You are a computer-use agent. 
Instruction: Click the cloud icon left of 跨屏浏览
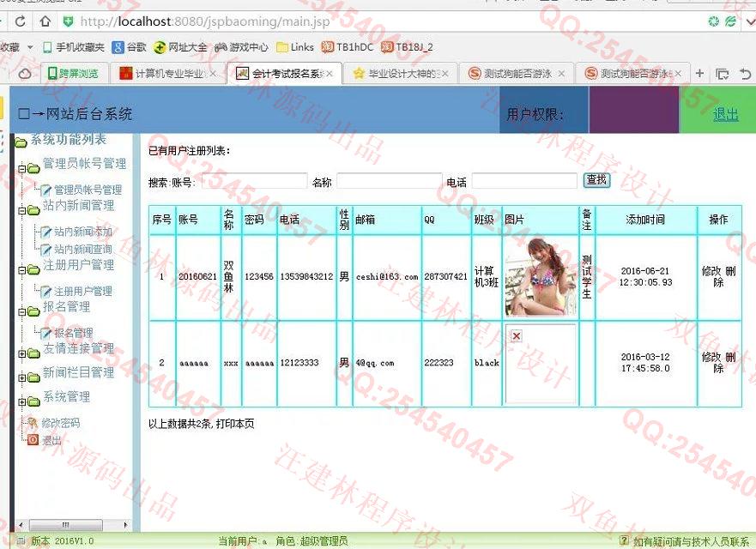[25, 74]
